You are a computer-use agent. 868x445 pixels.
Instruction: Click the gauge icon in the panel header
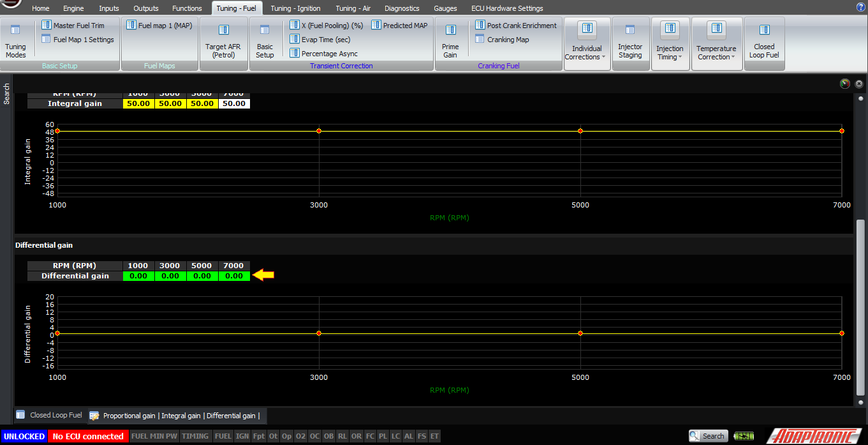point(845,84)
